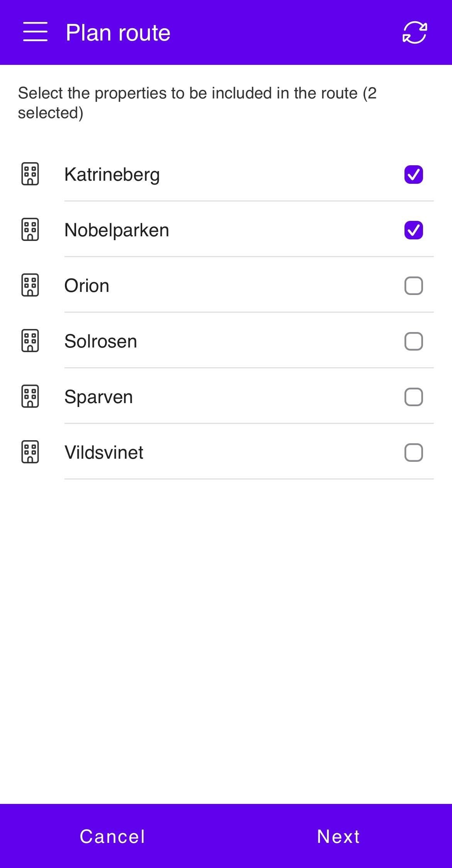
Task: Tap the Sparven property name
Action: [x=99, y=397]
